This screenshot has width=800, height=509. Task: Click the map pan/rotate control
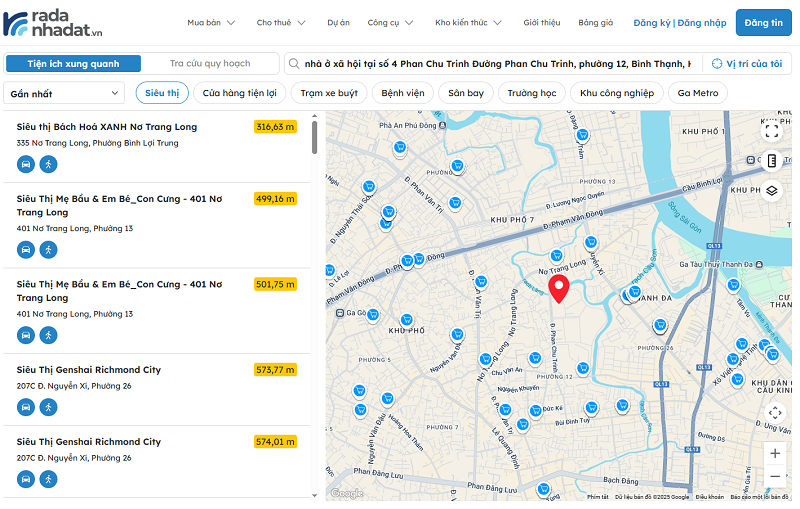point(775,412)
